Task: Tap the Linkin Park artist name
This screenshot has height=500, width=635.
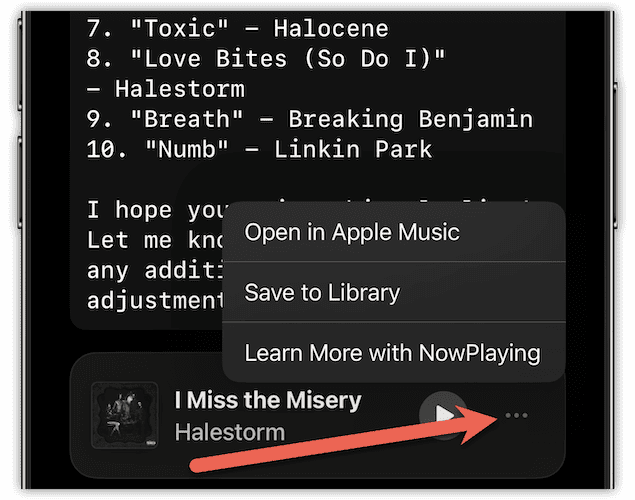Action: (353, 149)
